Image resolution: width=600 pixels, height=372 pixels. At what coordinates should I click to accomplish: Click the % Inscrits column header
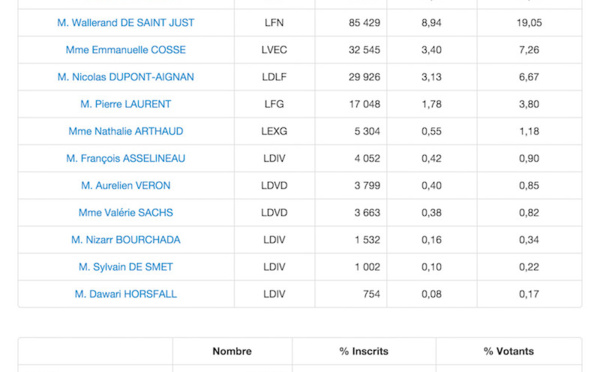[x=364, y=351]
